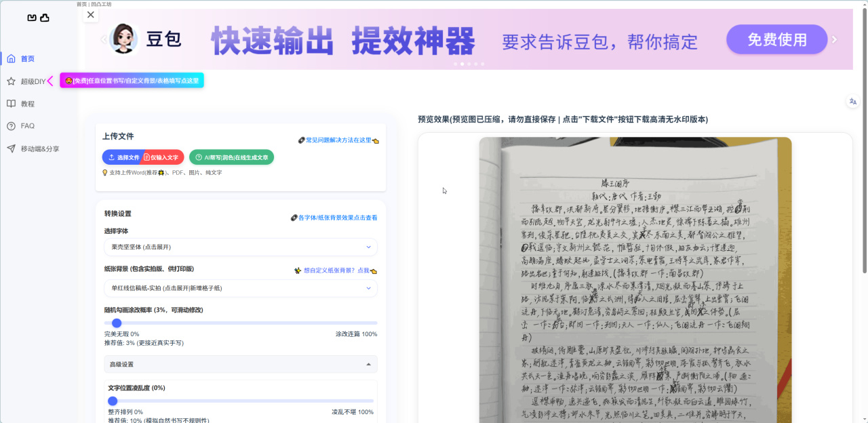Open the 首页 home sidebar item
This screenshot has width=868, height=423.
coord(27,59)
